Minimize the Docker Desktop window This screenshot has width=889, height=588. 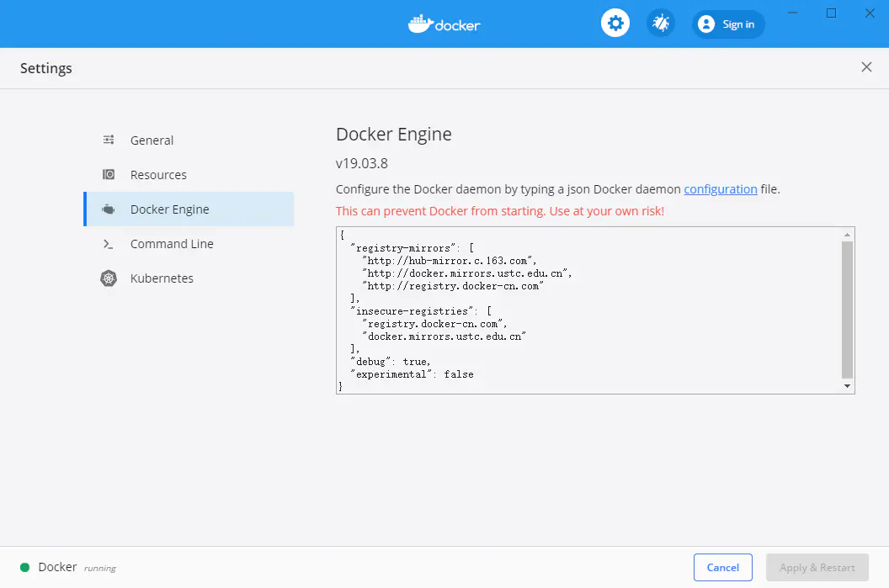pyautogui.click(x=793, y=13)
